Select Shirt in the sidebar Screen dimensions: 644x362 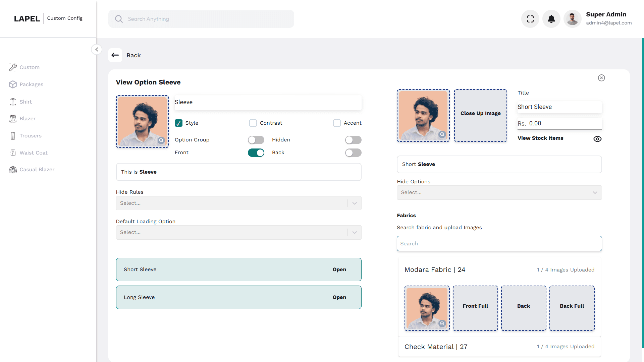pyautogui.click(x=25, y=102)
